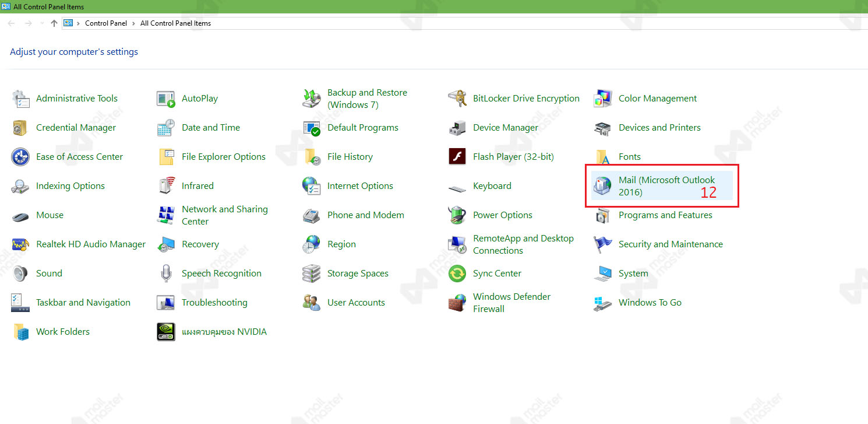Open the Recovery link

(200, 244)
